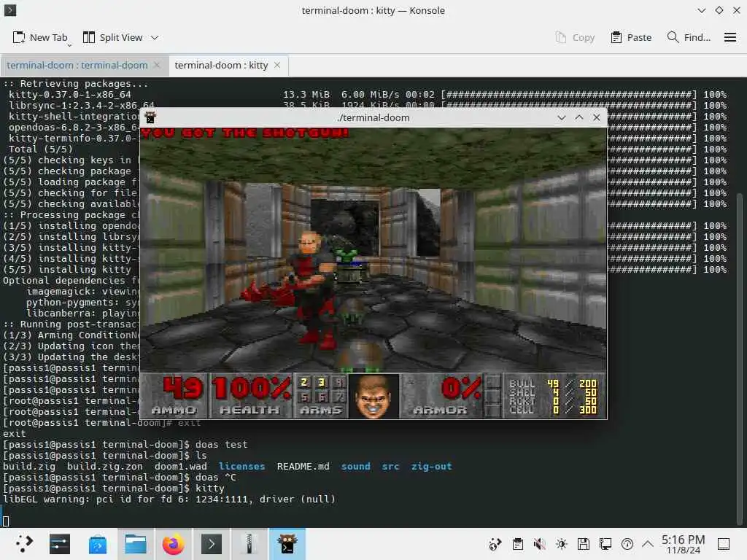This screenshot has height=560, width=747.
Task: Maximize the ./terminal-doom window
Action: [578, 117]
